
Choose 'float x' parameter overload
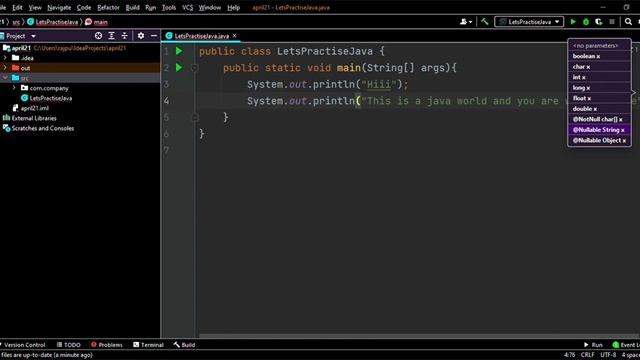pyautogui.click(x=599, y=98)
